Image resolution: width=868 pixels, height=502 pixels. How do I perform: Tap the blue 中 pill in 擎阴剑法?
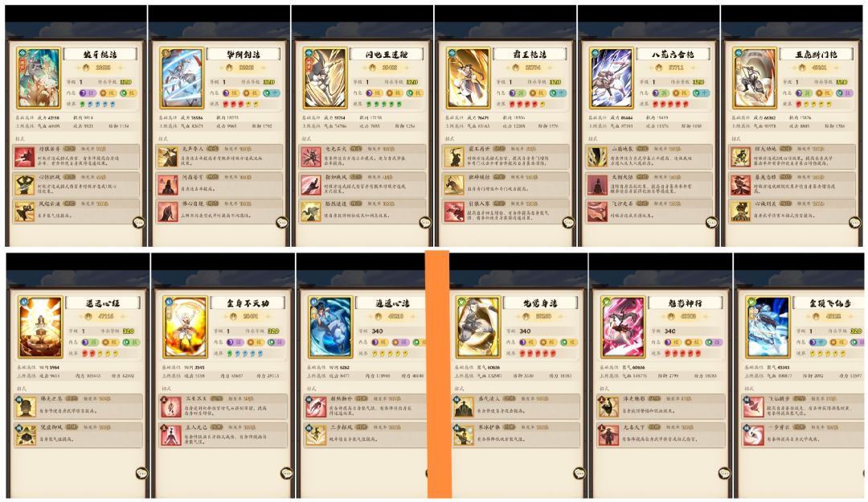click(272, 93)
